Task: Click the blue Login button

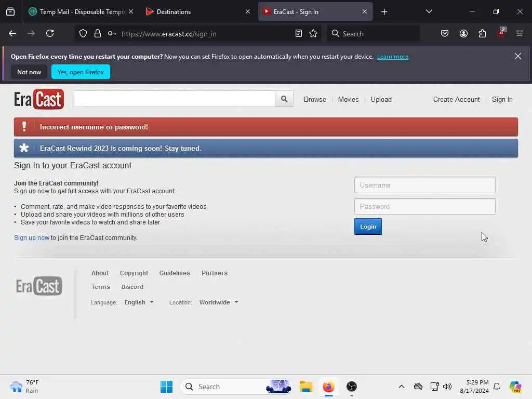Action: tap(368, 227)
